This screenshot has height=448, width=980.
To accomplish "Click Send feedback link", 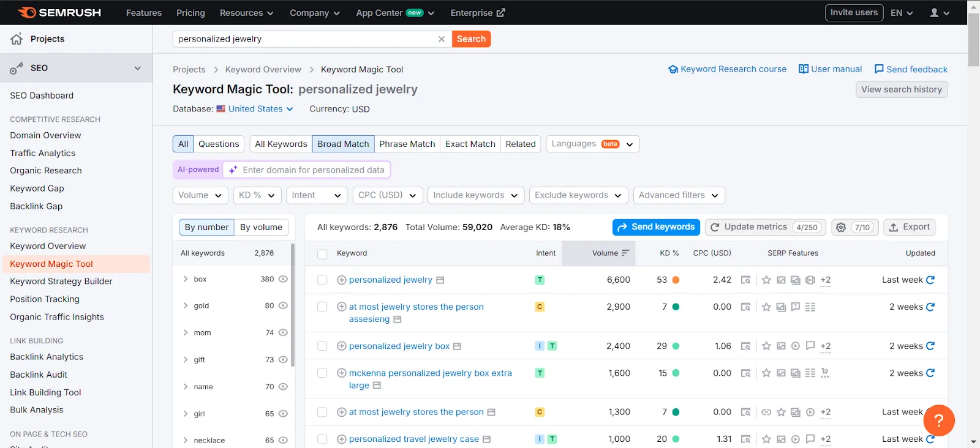I will click(911, 69).
